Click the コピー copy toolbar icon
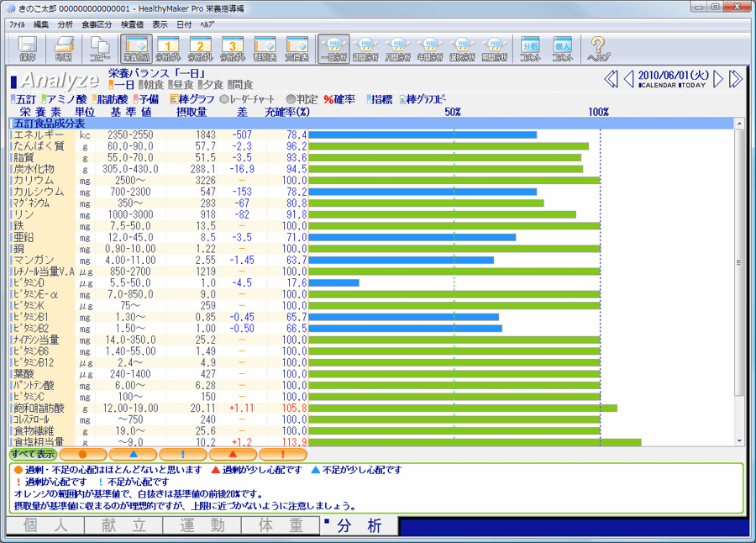Image resolution: width=756 pixels, height=543 pixels. (x=100, y=49)
